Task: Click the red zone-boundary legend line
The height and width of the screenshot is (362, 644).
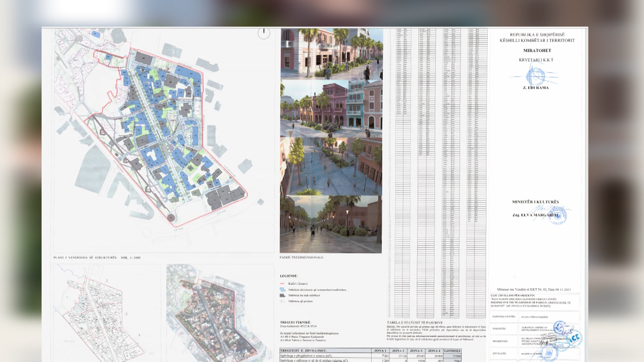Action: (282, 284)
